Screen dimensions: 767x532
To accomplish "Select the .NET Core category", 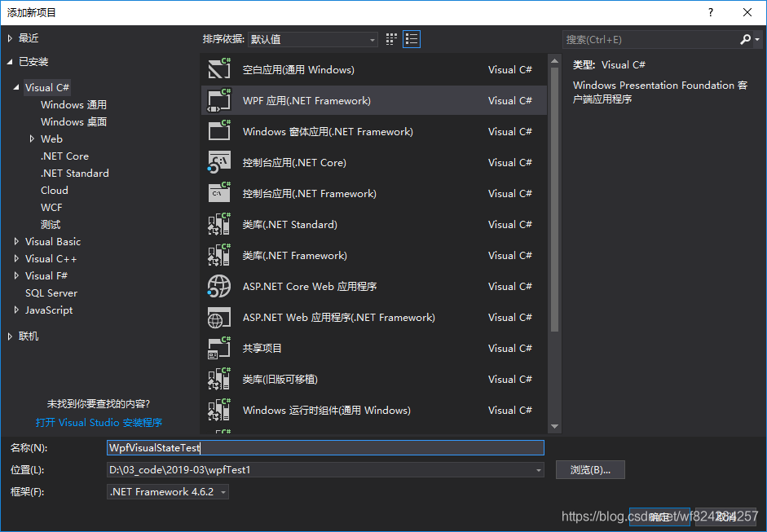I will coord(64,156).
